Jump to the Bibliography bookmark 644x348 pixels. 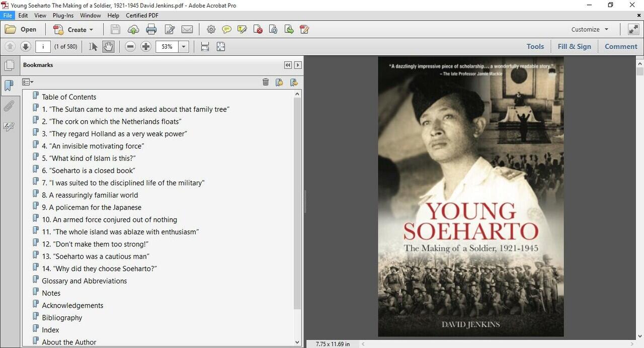pos(62,318)
